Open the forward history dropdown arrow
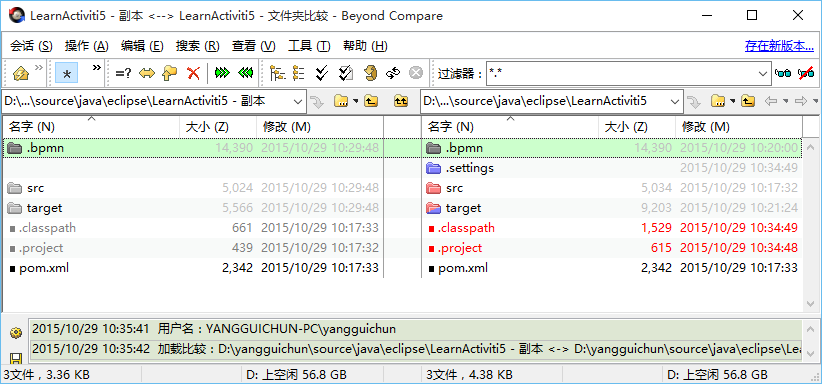The image size is (822, 384). click(x=815, y=101)
